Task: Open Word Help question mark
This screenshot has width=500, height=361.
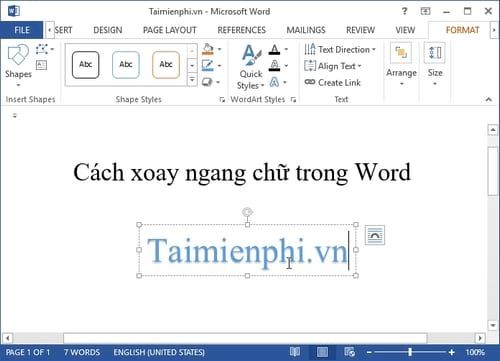Action: 404,11
